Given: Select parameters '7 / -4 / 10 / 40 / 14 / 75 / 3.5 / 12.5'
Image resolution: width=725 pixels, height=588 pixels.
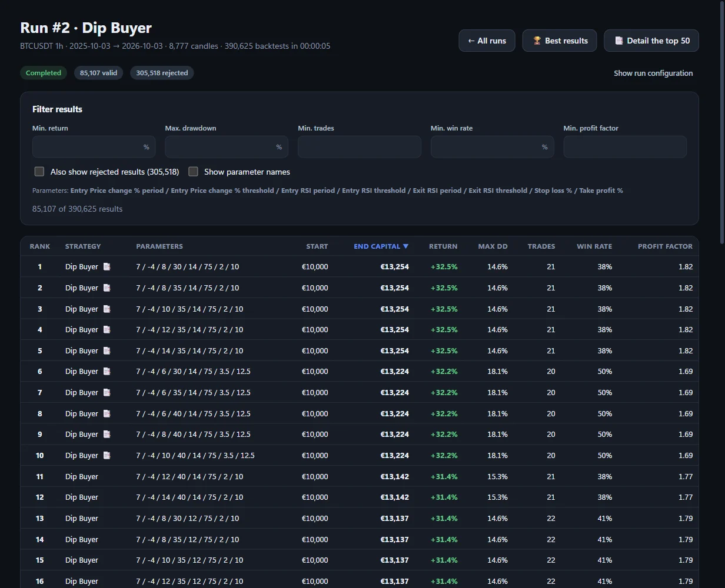Looking at the screenshot, I should click(195, 456).
